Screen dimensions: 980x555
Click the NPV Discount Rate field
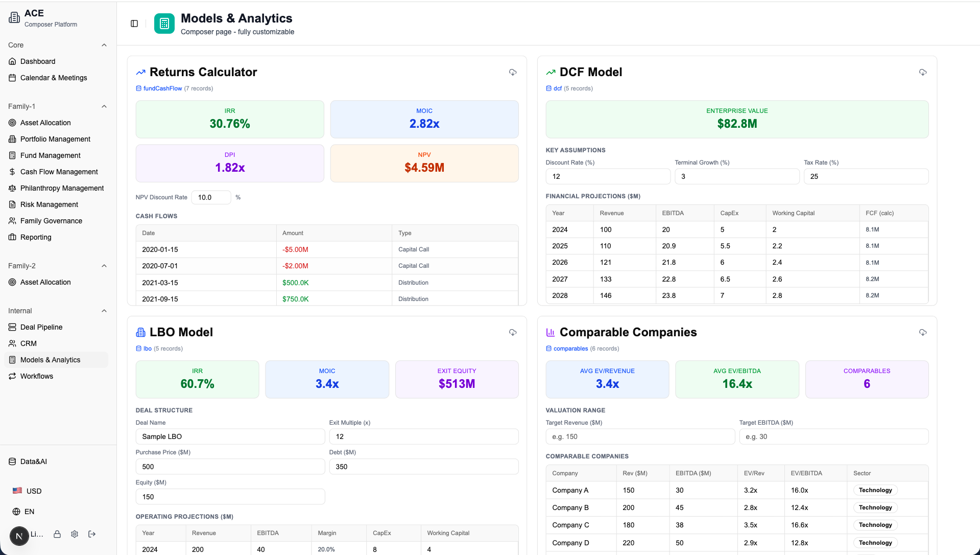coord(210,197)
